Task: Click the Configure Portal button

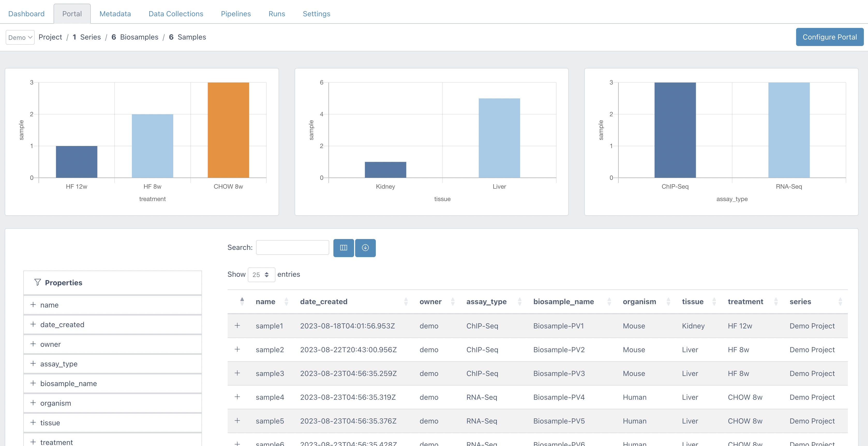Action: coord(829,37)
